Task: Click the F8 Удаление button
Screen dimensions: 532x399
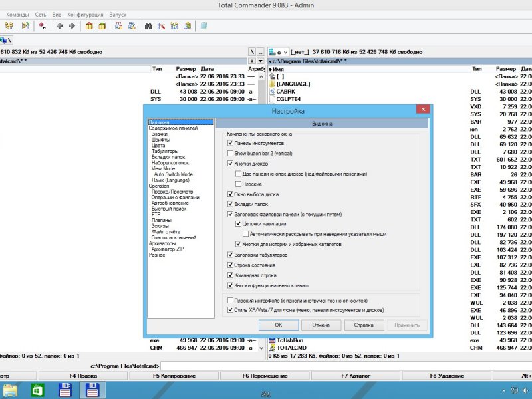Action: (446, 376)
